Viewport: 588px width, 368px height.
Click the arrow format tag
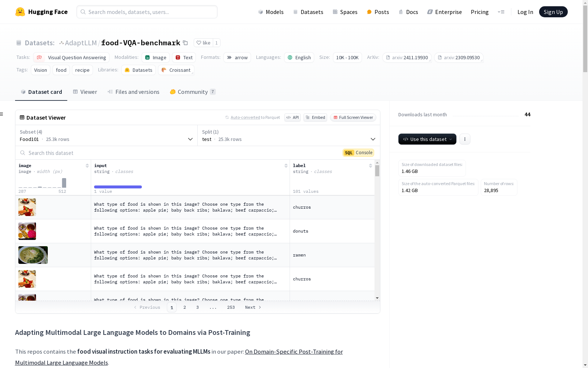coord(237,57)
